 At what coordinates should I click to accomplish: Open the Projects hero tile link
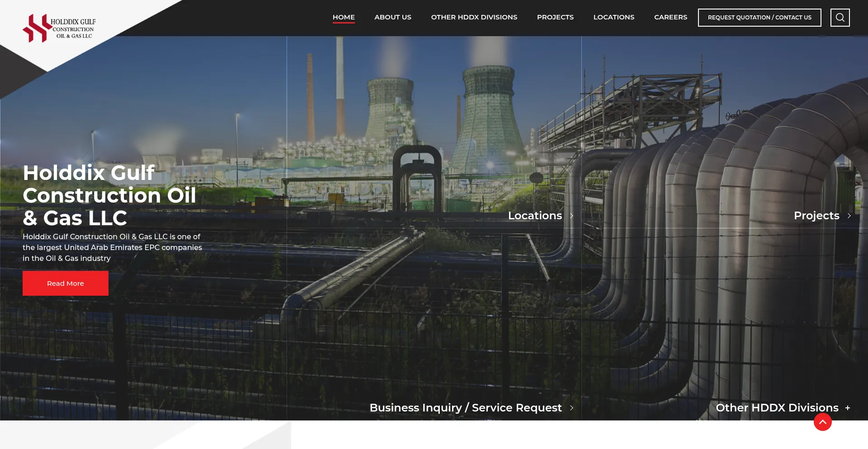coord(816,216)
